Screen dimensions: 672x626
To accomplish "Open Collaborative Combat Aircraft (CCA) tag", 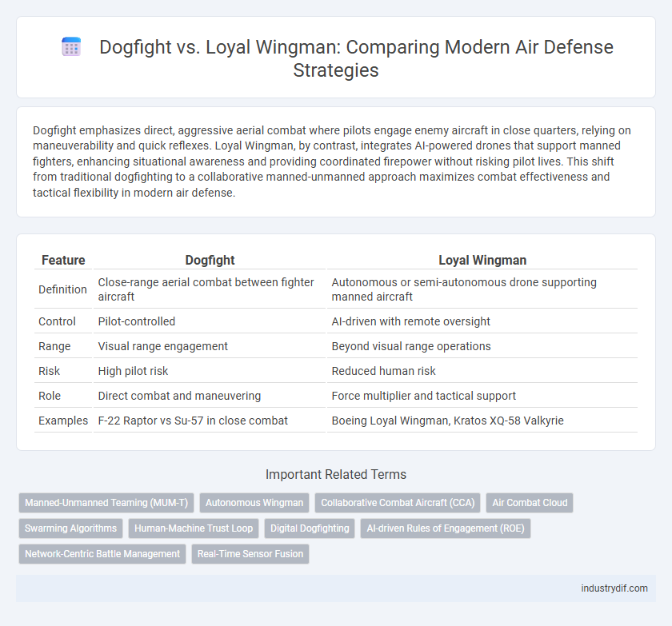I will click(x=398, y=503).
